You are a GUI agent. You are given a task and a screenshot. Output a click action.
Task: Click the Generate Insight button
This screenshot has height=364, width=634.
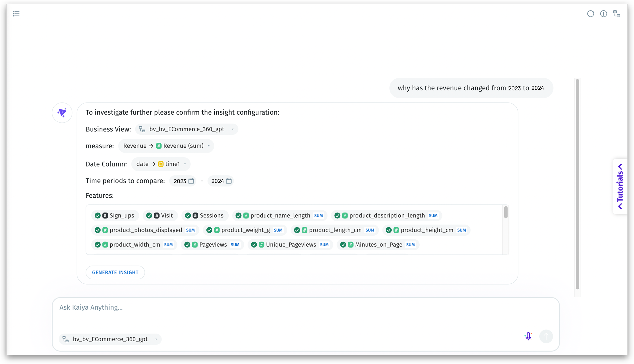coord(115,272)
